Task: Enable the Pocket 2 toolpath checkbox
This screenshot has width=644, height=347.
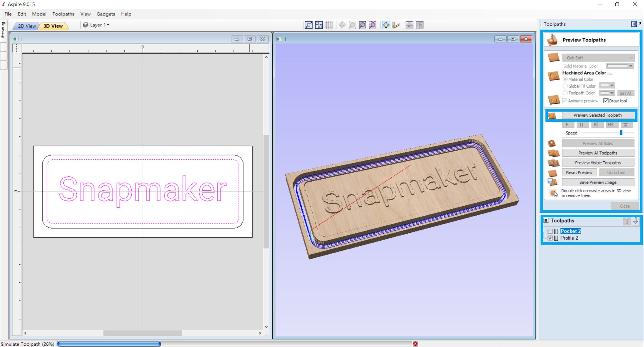Action: pos(550,231)
